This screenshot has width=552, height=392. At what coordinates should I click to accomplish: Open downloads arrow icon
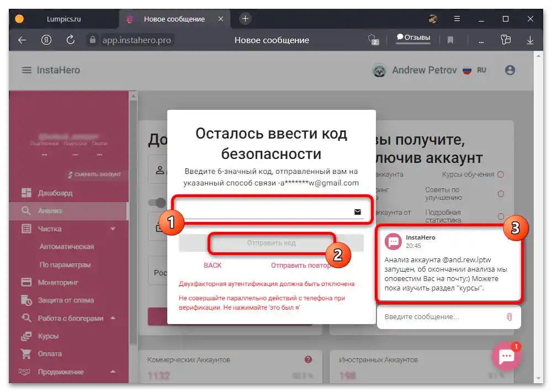[x=530, y=40]
